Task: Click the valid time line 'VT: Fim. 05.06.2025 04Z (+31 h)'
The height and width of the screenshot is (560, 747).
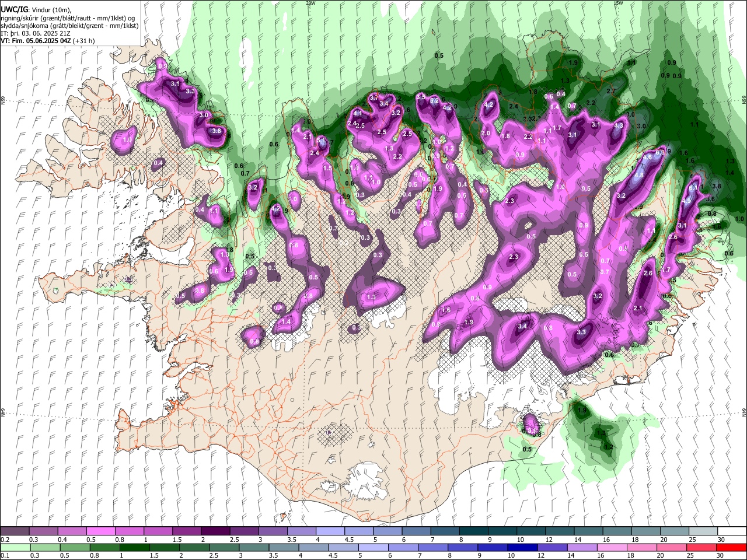Action: (x=48, y=41)
